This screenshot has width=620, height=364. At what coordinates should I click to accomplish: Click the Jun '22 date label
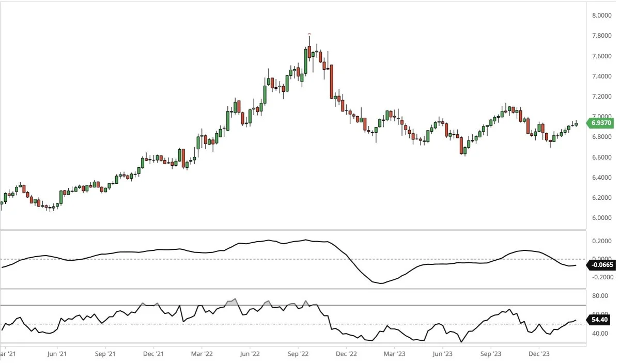(x=250, y=354)
